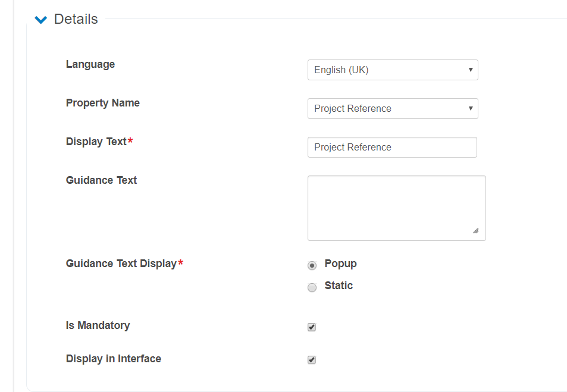Click the Is Mandatory label text
This screenshot has width=567, height=392.
[98, 325]
